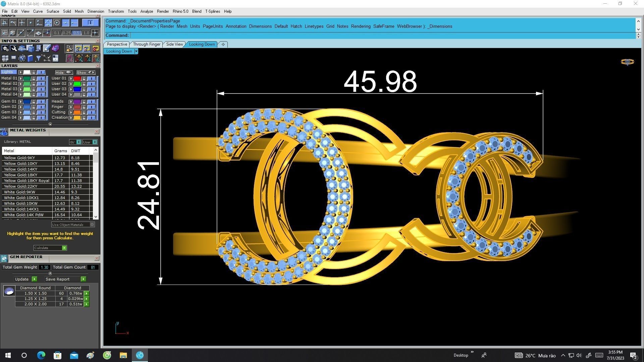Click the Gem Reporter panel icon
Viewport: 644px width, 362px height.
(x=4, y=258)
